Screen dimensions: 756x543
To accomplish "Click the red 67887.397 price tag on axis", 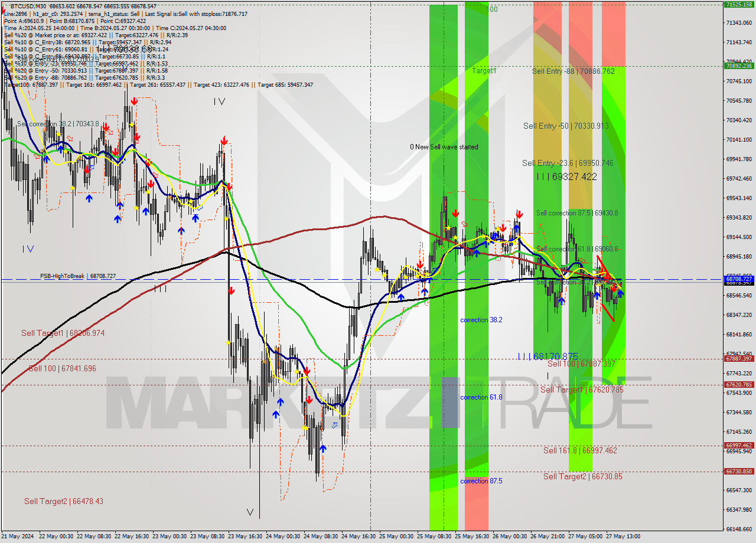I will 738,358.
